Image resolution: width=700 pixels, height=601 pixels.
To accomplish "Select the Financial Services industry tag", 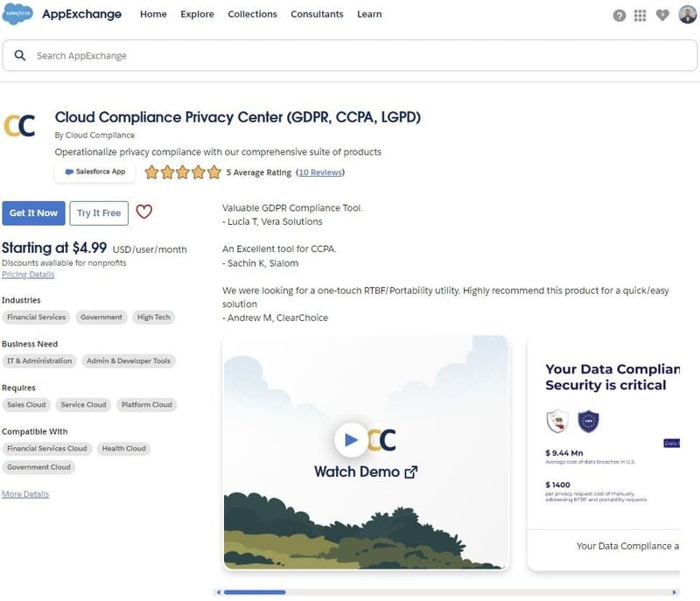I will pos(36,318).
